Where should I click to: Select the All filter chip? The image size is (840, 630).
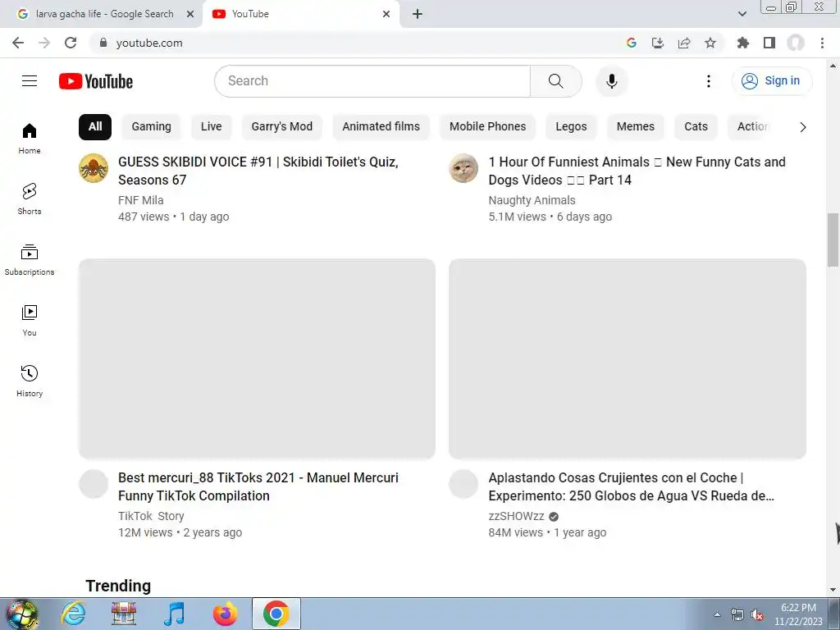[x=95, y=127]
